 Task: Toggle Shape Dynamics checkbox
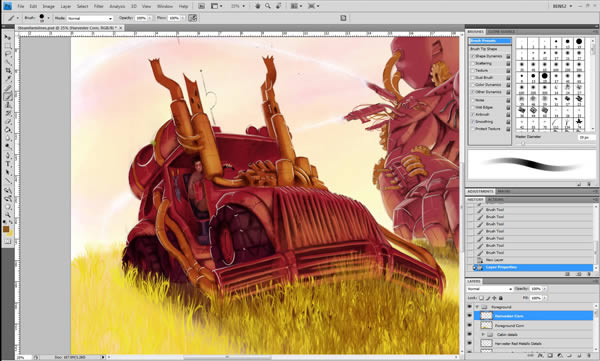coord(473,56)
